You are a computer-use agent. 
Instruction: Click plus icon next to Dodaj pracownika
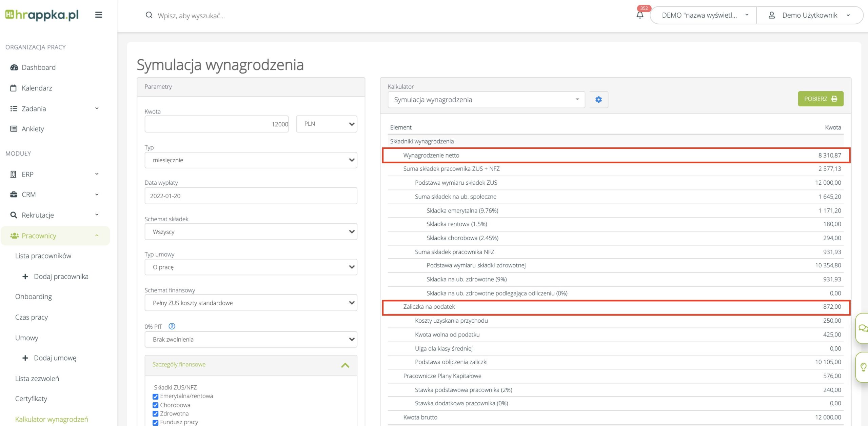(x=25, y=277)
